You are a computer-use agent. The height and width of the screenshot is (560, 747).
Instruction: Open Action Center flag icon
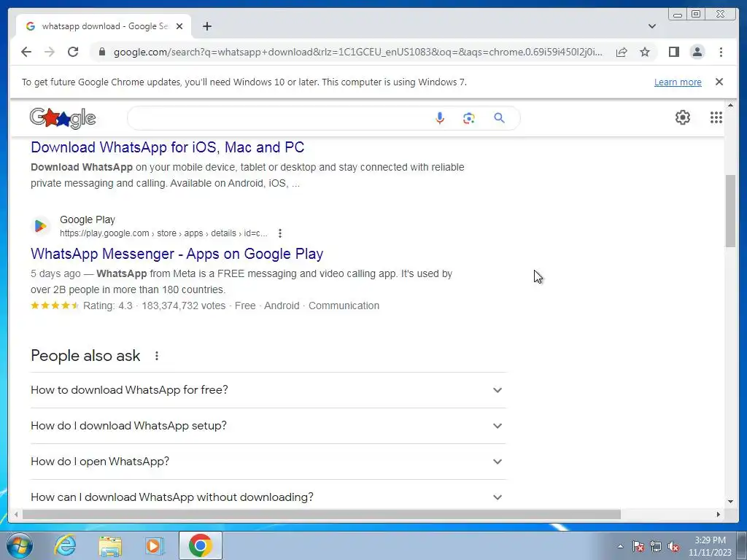tap(638, 546)
